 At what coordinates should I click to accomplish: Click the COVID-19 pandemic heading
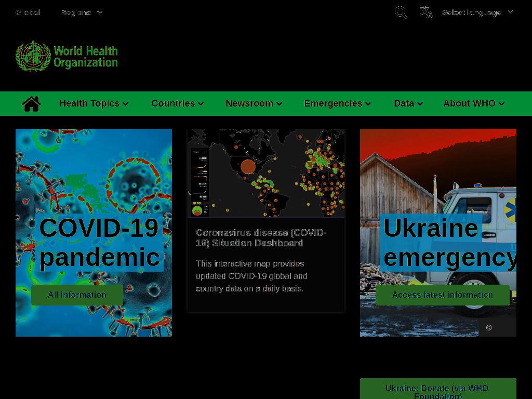pyautogui.click(x=99, y=242)
